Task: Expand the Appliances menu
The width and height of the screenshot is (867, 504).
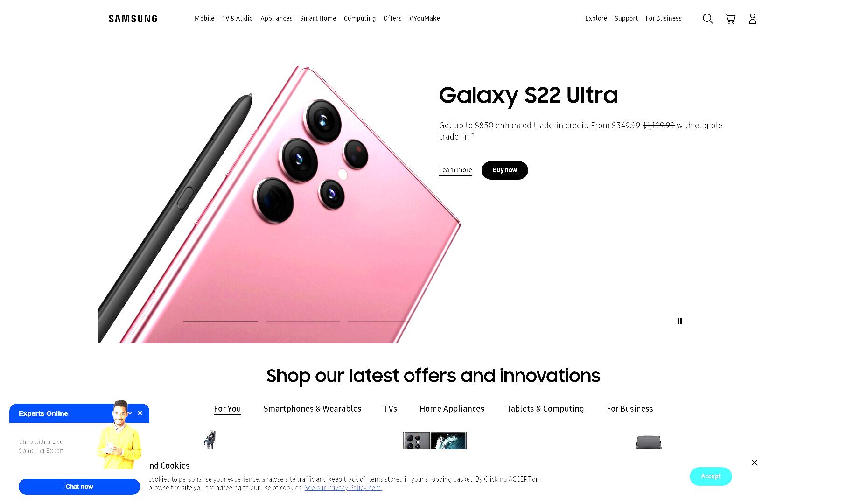Action: (276, 18)
